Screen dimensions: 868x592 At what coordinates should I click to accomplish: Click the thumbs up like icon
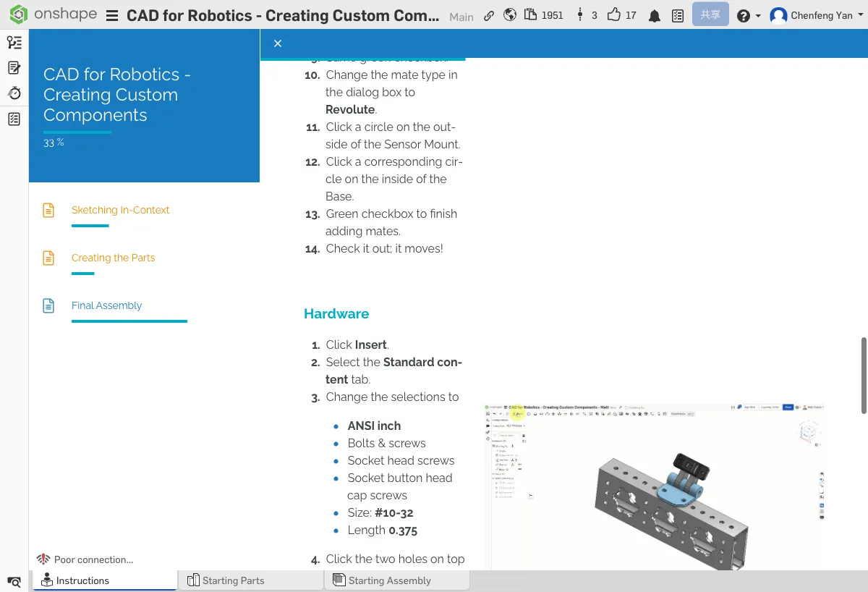coord(614,15)
